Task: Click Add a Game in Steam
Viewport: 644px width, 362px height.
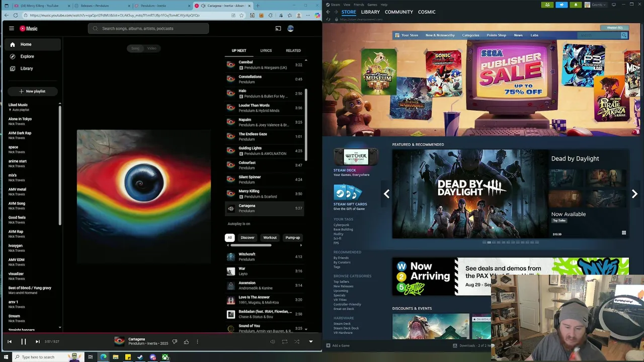Action: tap(338, 345)
